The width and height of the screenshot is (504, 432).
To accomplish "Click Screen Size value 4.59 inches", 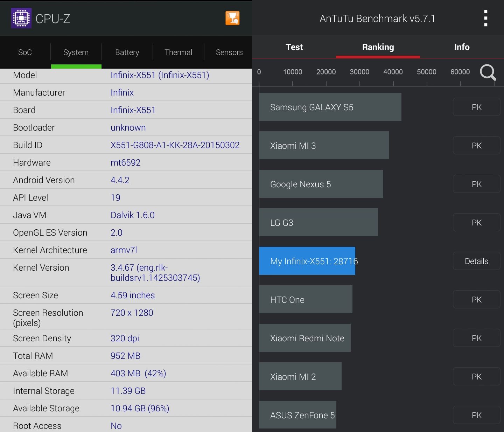I will click(x=133, y=295).
